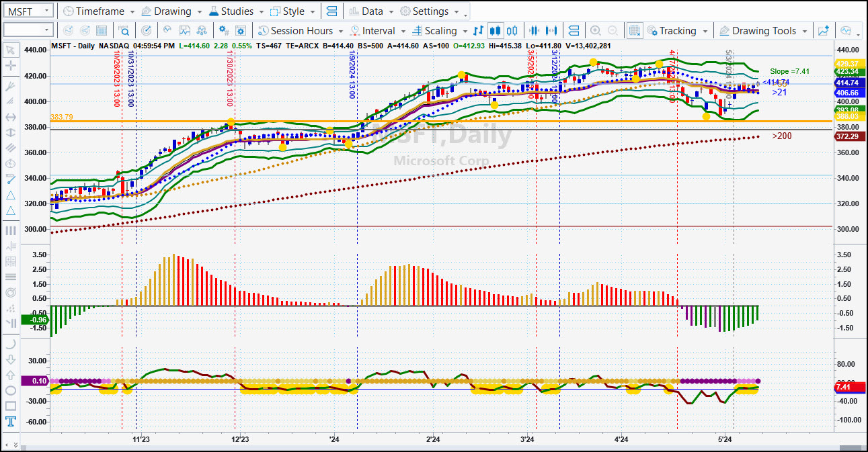Open the MSFT symbol combo box
This screenshot has height=452, width=868.
click(28, 11)
